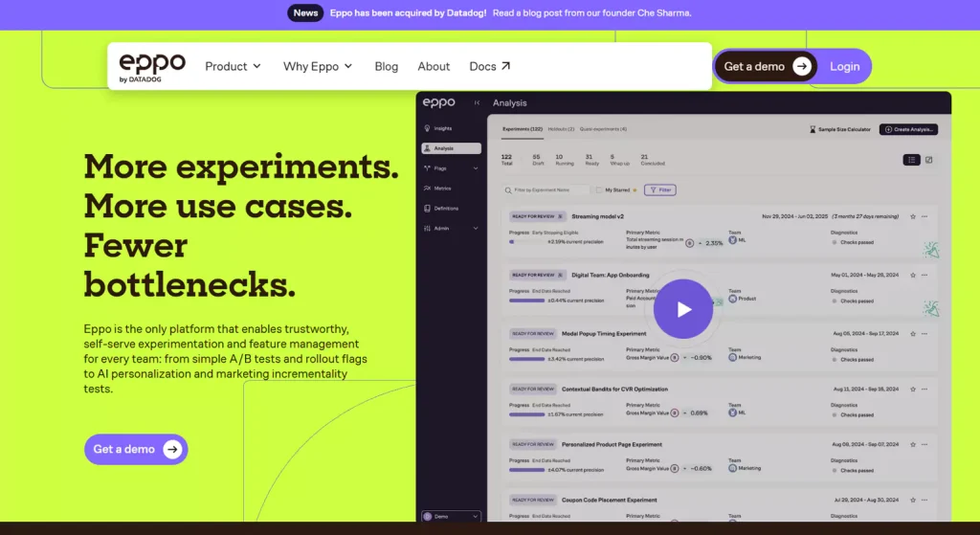The height and width of the screenshot is (535, 980).
Task: Star the Modal Popup Timing Experiment
Action: (x=913, y=334)
